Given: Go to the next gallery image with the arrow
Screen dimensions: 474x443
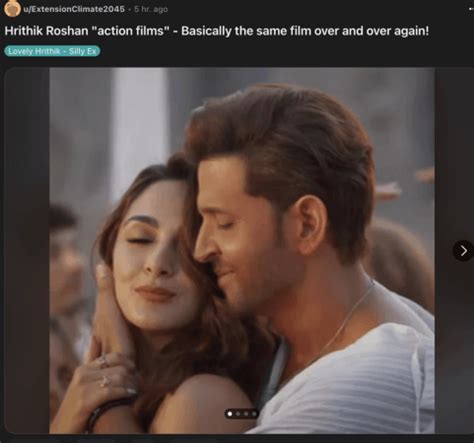Looking at the screenshot, I should 463,250.
